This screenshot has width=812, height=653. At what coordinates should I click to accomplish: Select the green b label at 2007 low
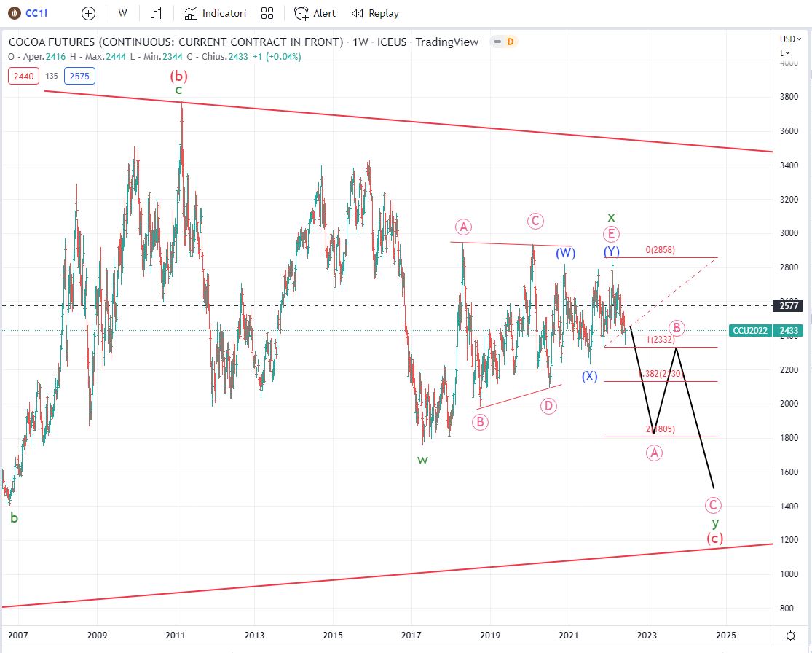coord(14,517)
